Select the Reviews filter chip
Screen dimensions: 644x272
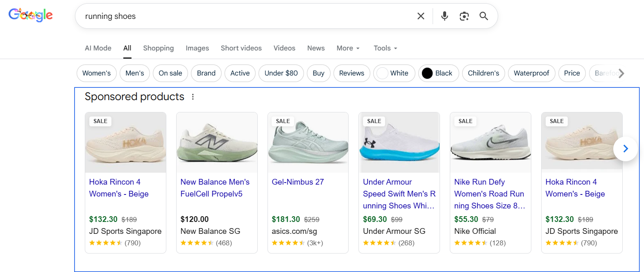351,73
